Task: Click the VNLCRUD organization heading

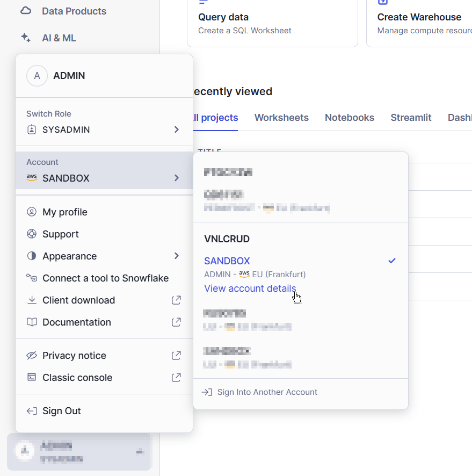Action: pos(227,239)
